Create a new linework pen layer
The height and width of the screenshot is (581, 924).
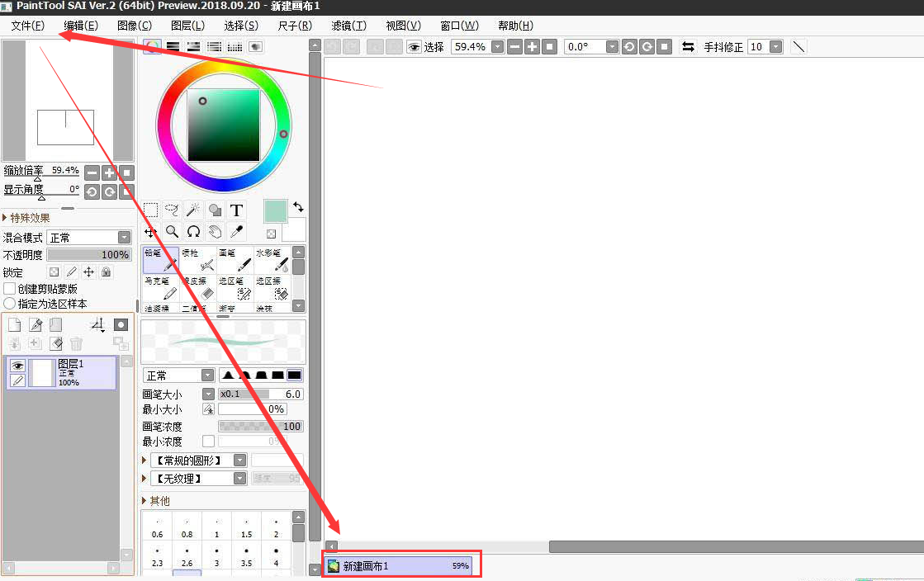(x=36, y=324)
